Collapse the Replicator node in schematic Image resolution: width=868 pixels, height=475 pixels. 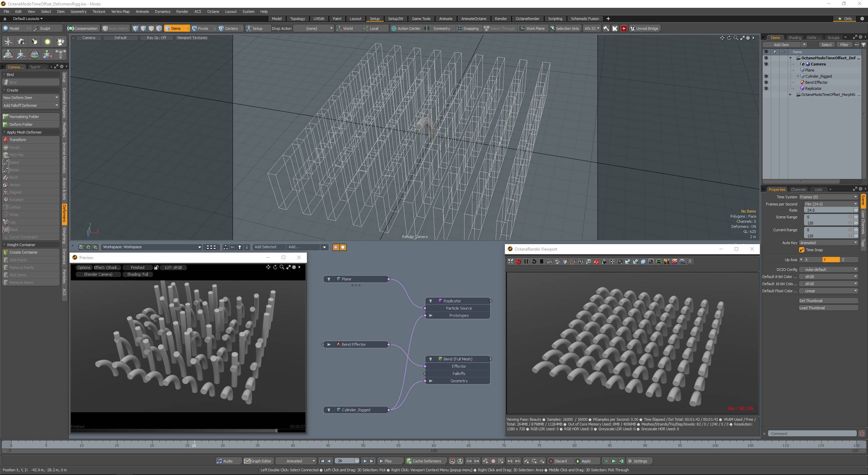click(431, 301)
